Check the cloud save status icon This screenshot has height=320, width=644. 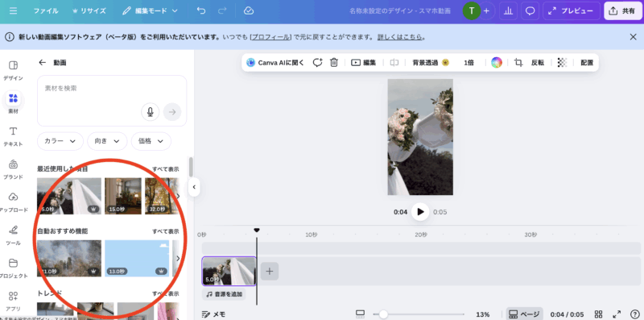[249, 11]
